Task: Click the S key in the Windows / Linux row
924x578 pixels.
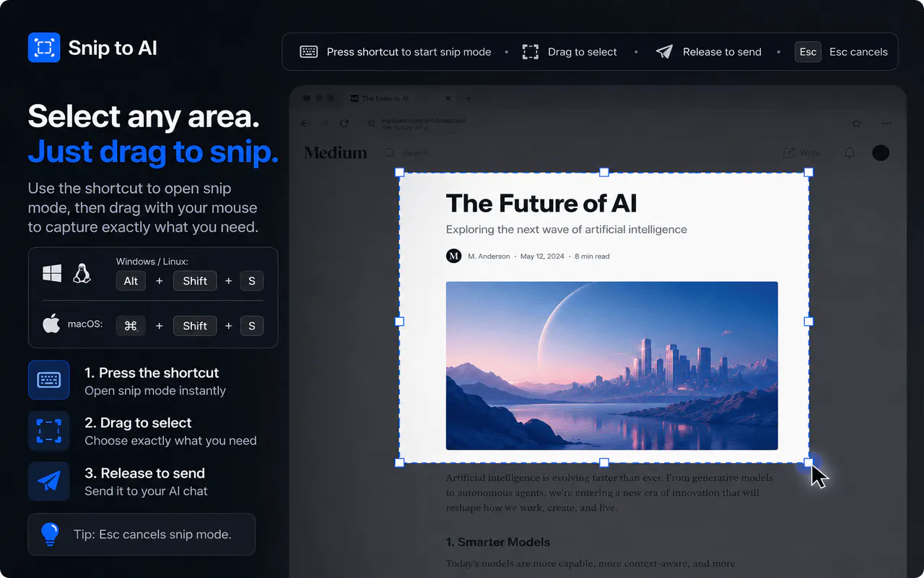Action: [252, 281]
